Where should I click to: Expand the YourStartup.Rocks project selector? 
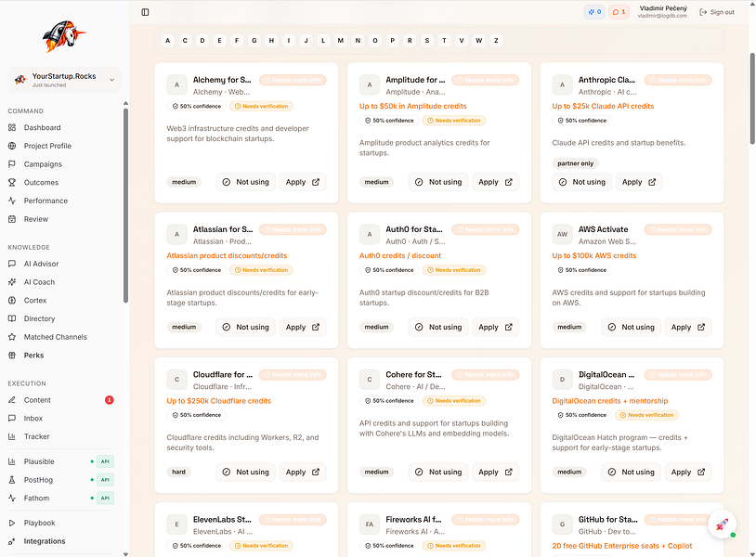[x=64, y=80]
